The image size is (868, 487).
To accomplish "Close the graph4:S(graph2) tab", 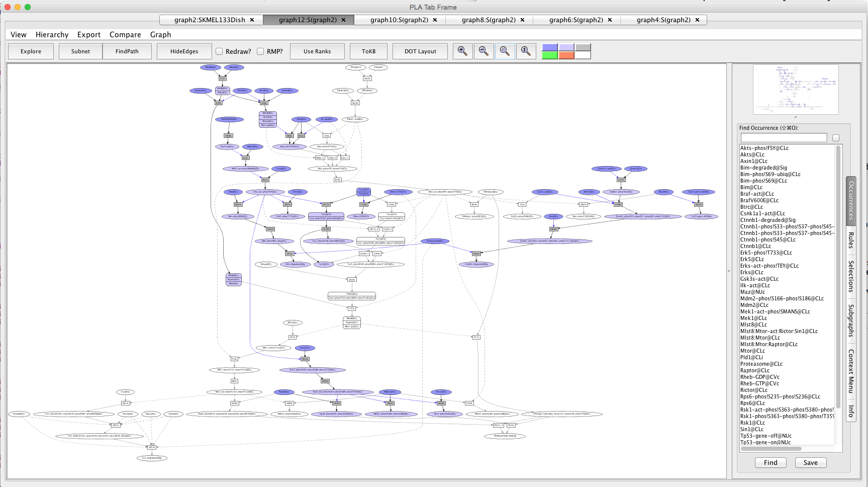I will (698, 20).
